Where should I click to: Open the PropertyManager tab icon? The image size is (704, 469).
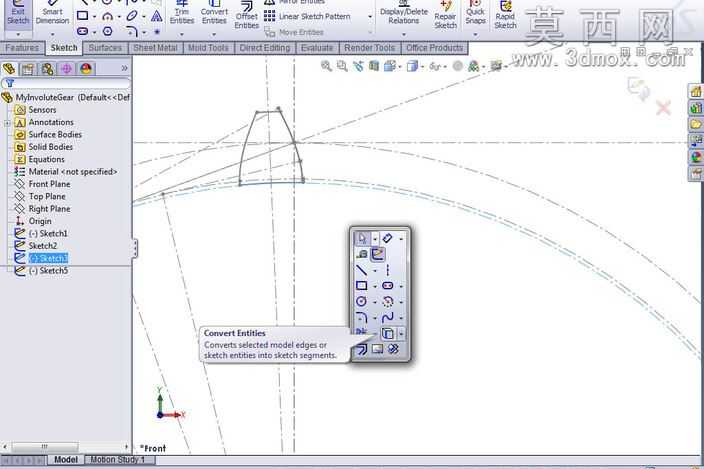(28, 69)
